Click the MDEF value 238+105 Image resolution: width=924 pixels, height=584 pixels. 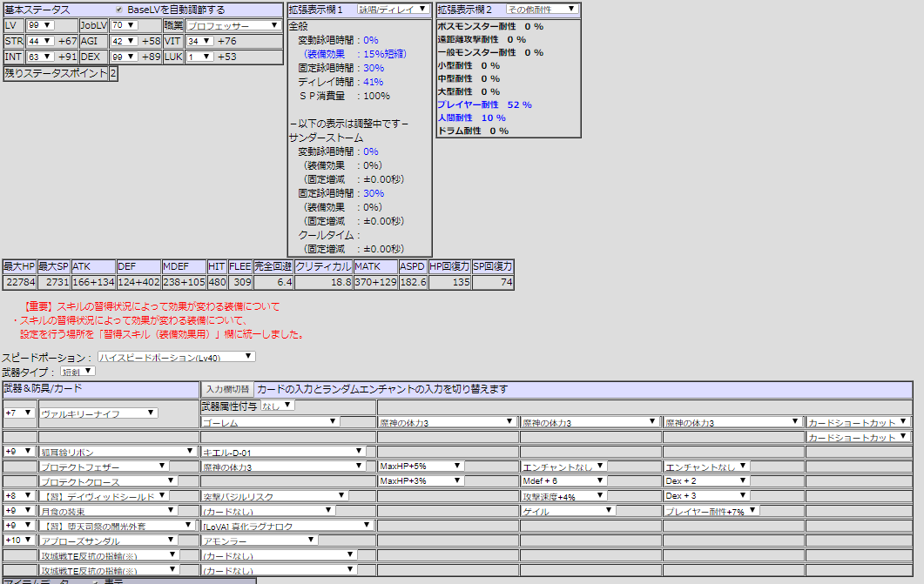tap(184, 282)
